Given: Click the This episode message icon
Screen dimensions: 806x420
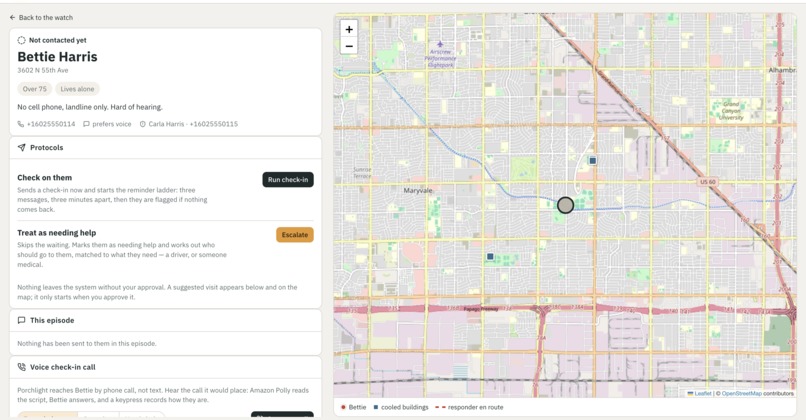Looking at the screenshot, I should [21, 320].
